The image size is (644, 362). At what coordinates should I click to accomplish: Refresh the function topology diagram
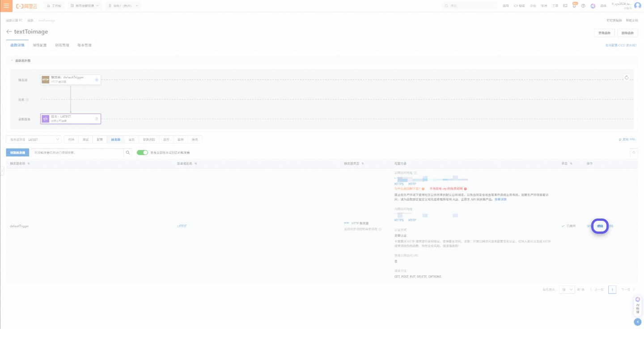pos(627,77)
